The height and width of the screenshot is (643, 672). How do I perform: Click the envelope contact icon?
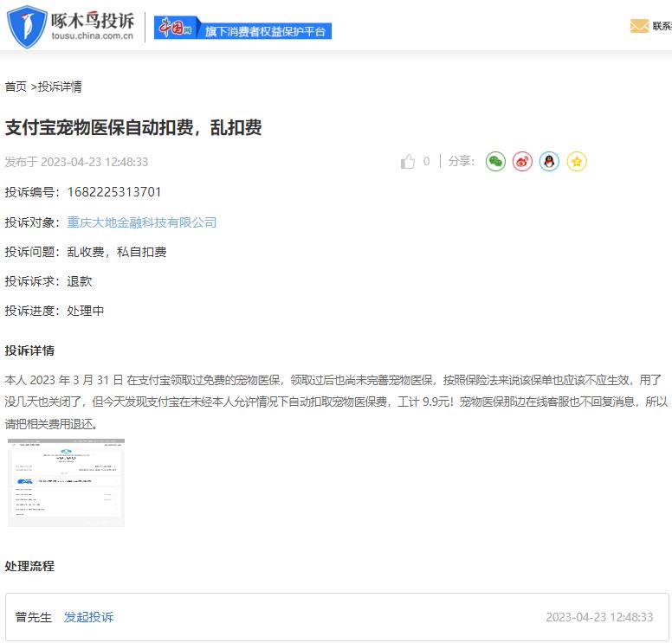(x=639, y=26)
